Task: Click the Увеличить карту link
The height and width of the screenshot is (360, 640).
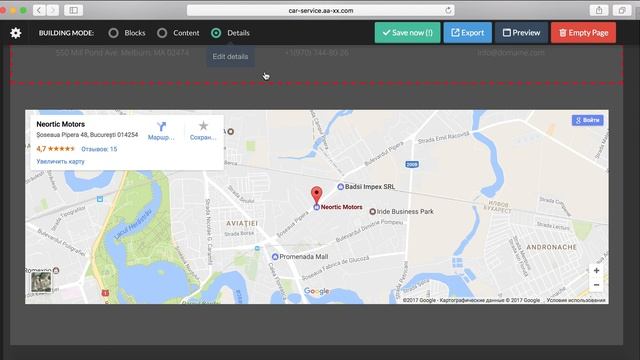Action: pos(60,162)
